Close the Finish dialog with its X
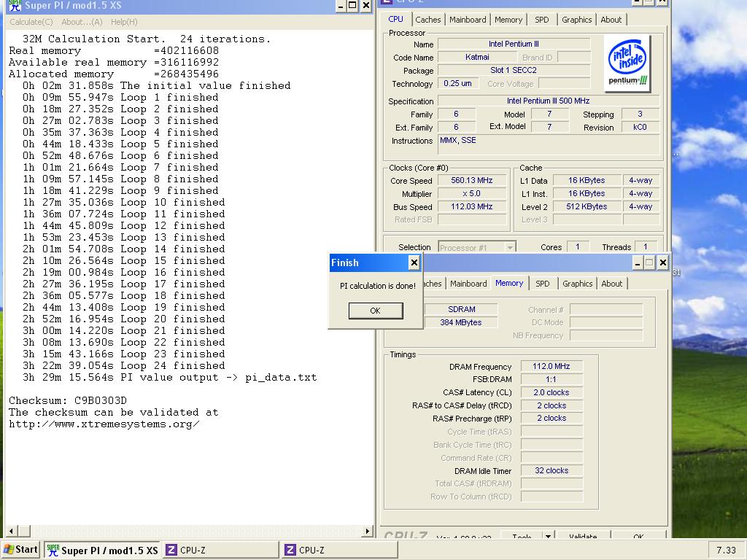This screenshot has width=747, height=560. click(414, 262)
